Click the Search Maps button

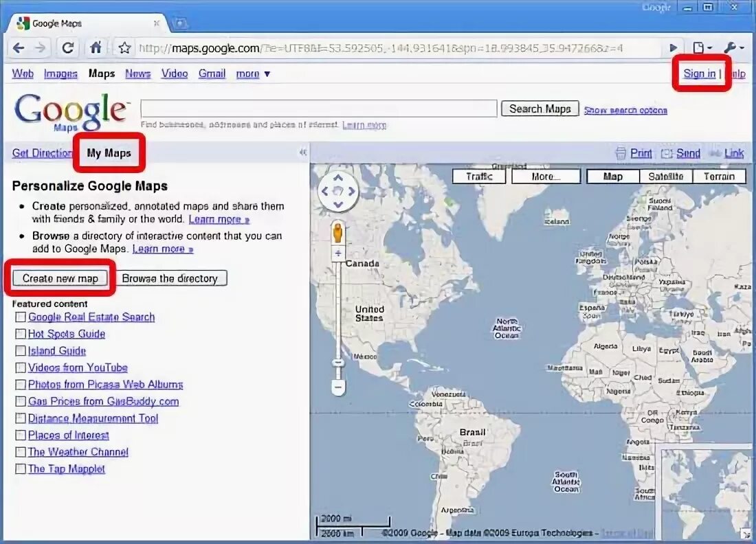point(540,109)
